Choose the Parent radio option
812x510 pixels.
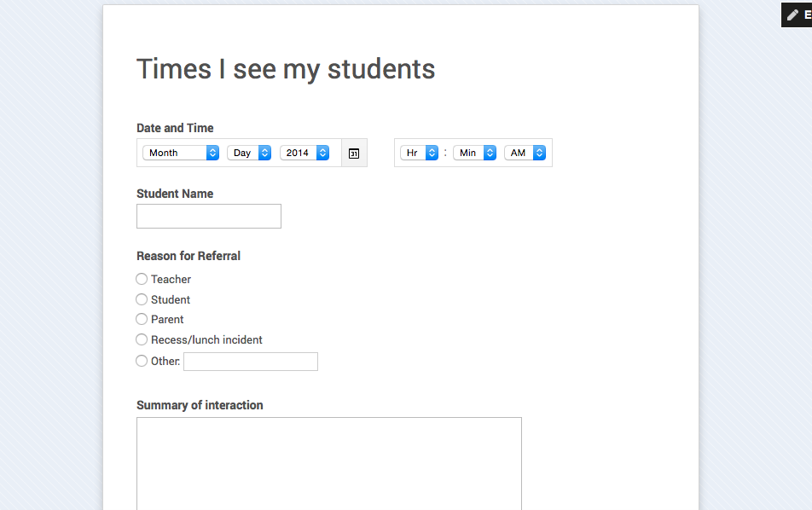pyautogui.click(x=142, y=319)
